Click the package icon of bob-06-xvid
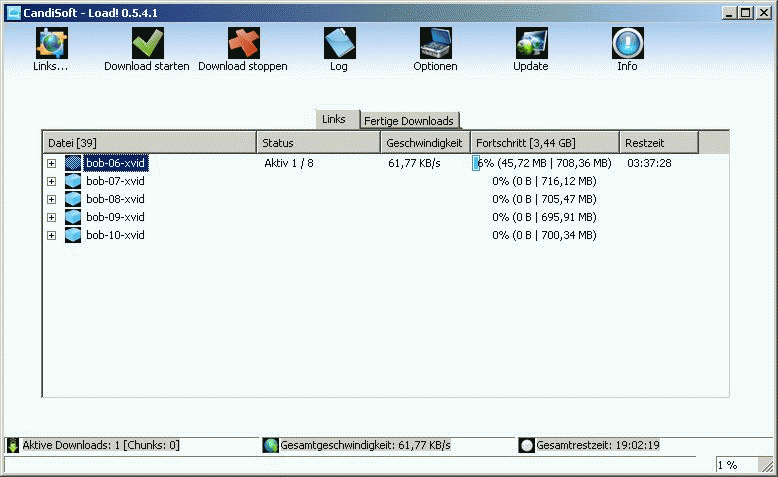 [x=73, y=163]
